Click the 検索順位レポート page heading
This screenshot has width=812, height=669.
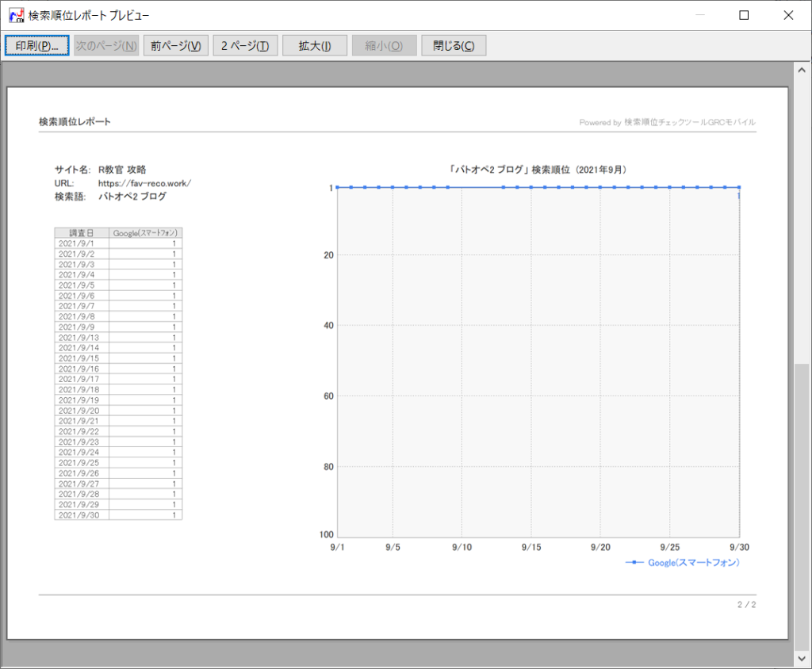[75, 122]
